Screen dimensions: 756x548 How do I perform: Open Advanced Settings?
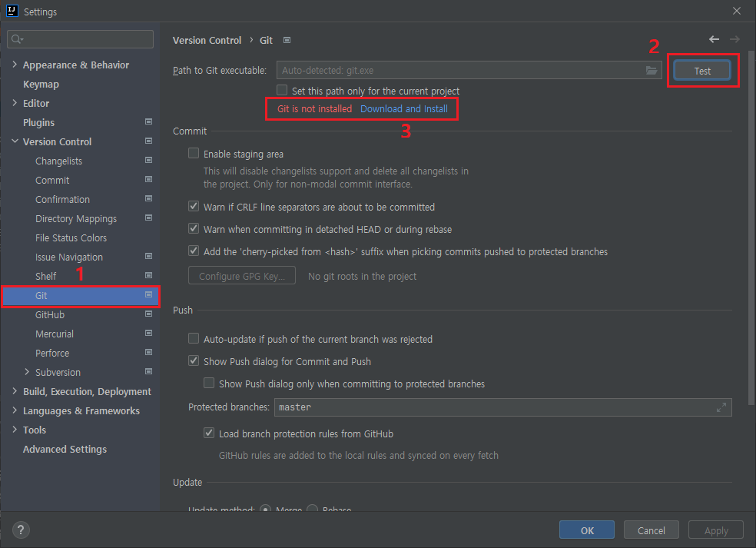65,449
